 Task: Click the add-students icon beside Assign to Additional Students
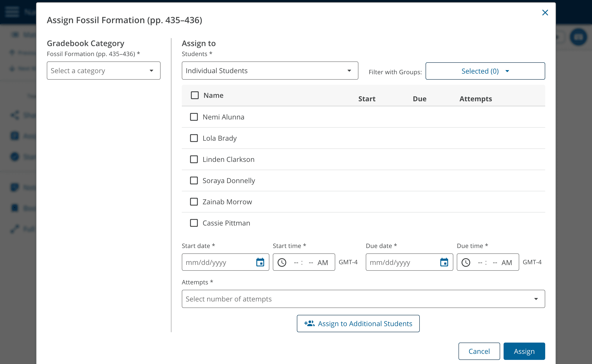point(309,323)
